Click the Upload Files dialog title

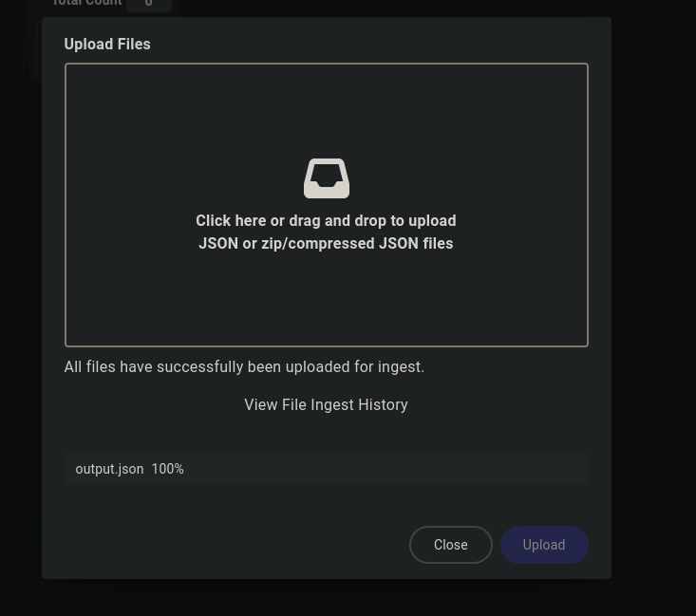tap(107, 44)
